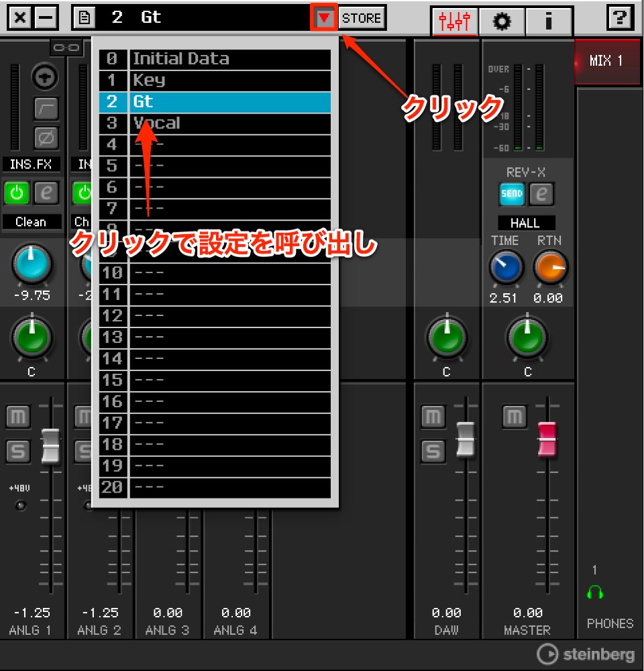The width and height of the screenshot is (644, 671).
Task: Toggle the ANLG 1 insert FX power
Action: pyautogui.click(x=16, y=193)
